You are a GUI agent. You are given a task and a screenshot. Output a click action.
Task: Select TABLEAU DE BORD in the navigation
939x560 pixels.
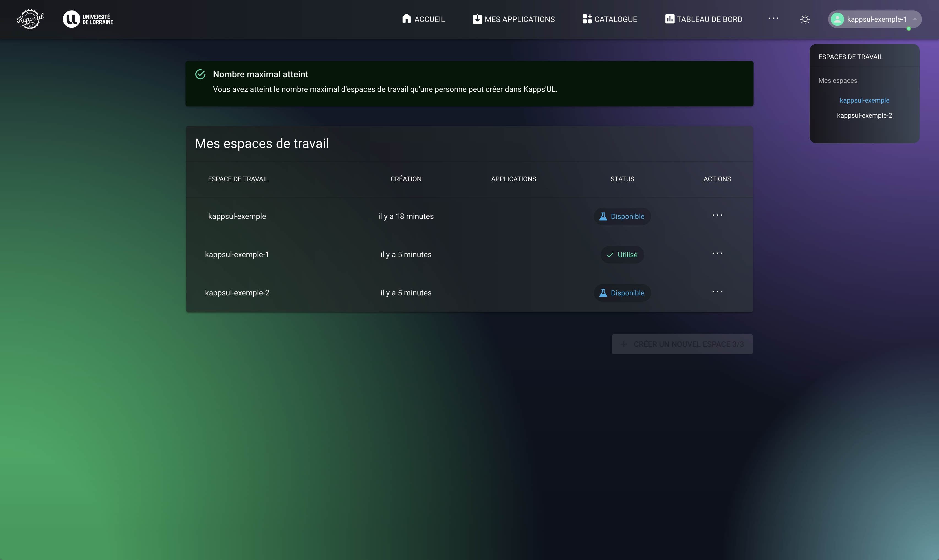pos(709,19)
